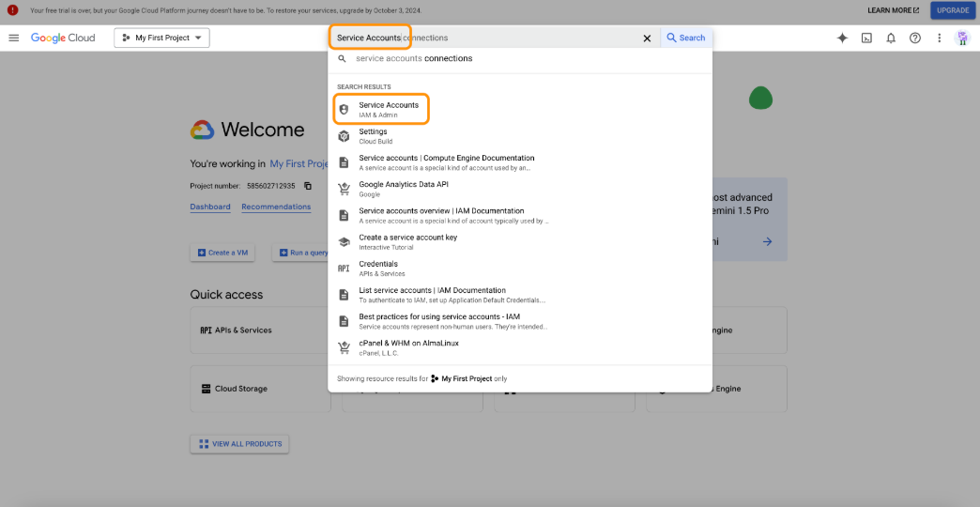Image resolution: width=980 pixels, height=507 pixels.
Task: Open the Recommendations link
Action: pyautogui.click(x=276, y=207)
